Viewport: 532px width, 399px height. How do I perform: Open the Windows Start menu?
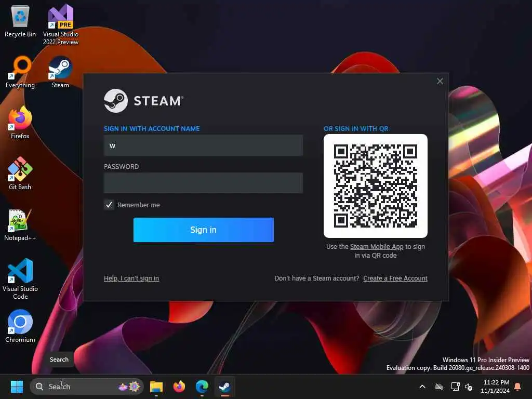coord(17,387)
